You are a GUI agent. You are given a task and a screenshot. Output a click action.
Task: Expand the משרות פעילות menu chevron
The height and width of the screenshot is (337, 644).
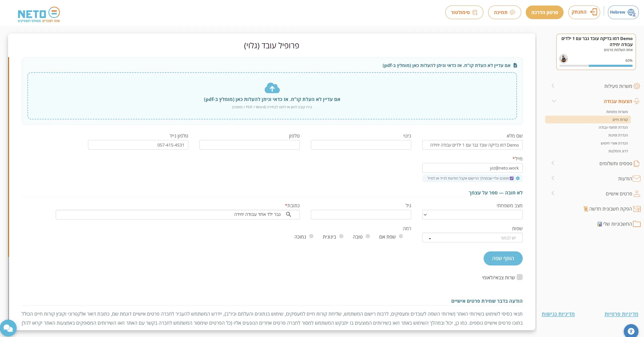click(553, 86)
